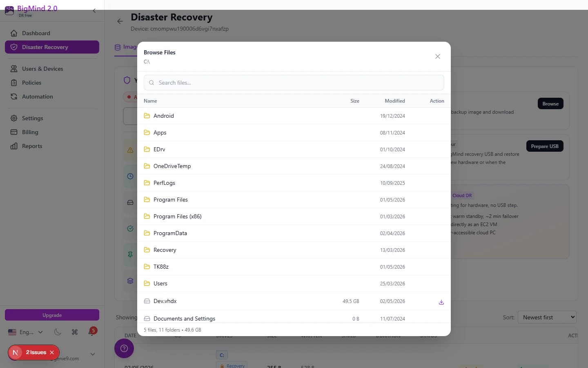The image size is (588, 368).
Task: Click the Settings gear icon
Action: [x=14, y=118]
